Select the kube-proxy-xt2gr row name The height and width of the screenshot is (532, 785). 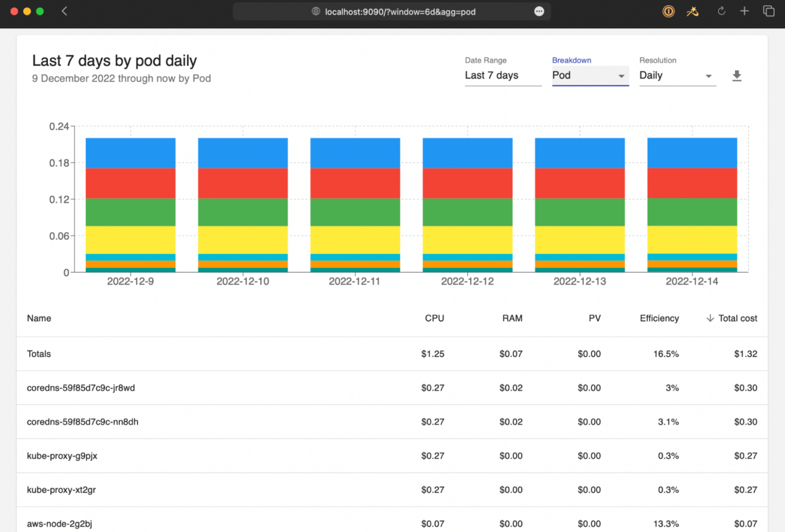(x=61, y=489)
